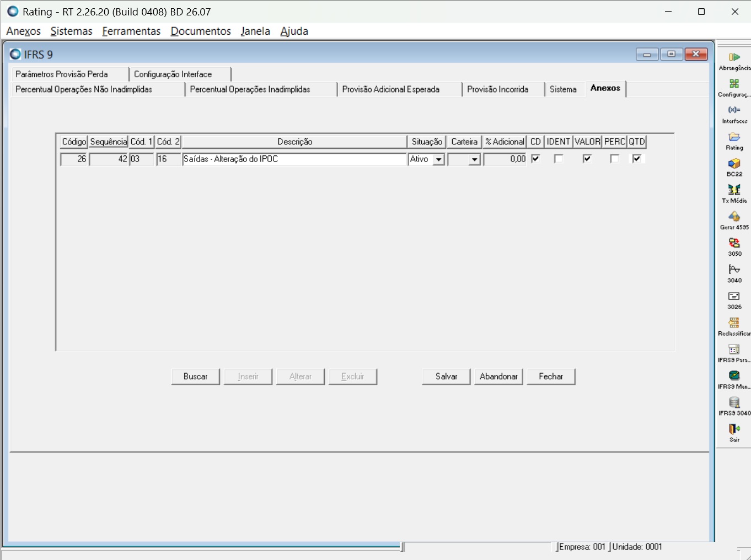Click the Rating application title icon
This screenshot has height=560, width=751.
pos(13,12)
